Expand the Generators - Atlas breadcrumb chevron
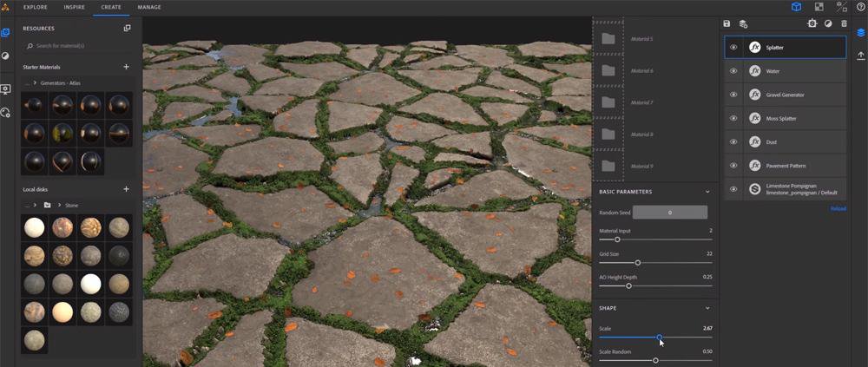 35,82
